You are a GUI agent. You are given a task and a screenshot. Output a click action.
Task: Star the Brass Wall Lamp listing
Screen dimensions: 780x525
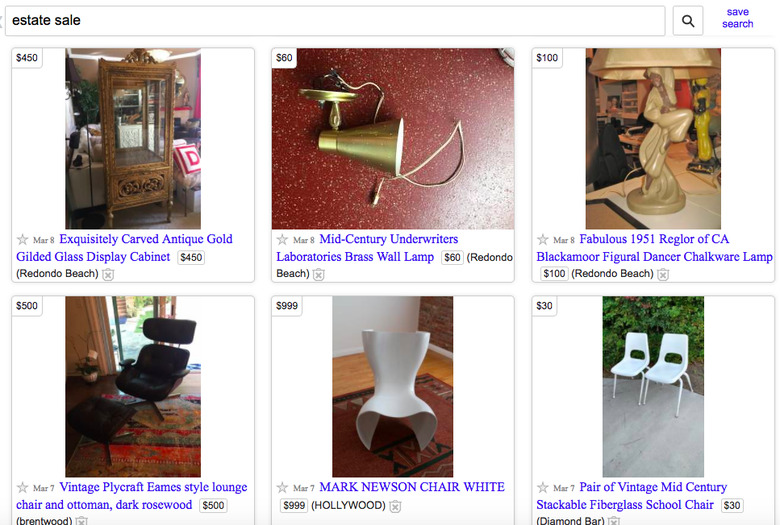pos(283,240)
